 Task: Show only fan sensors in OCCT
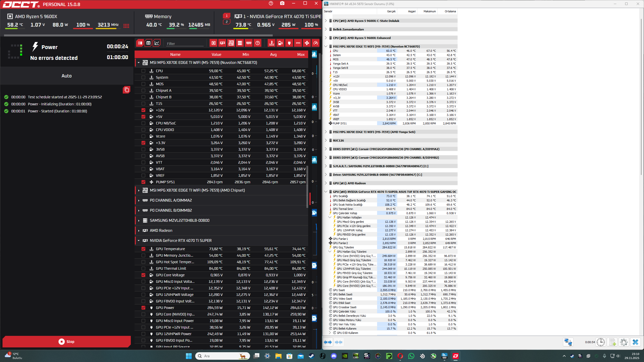307,43
